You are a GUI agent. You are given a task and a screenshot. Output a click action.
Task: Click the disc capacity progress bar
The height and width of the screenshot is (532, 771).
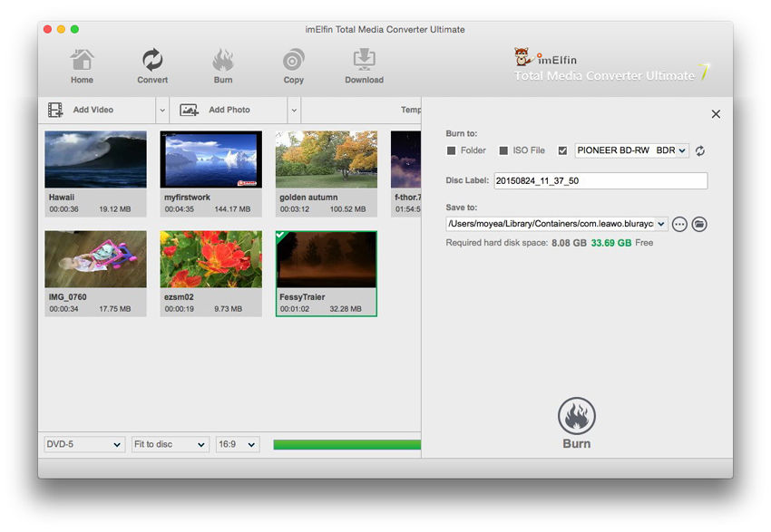[x=347, y=445]
